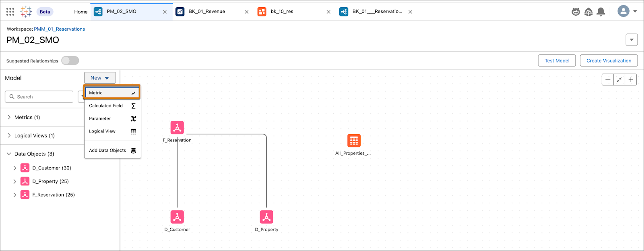This screenshot has height=251, width=644.
Task: Expand the Metrics (1) section
Action: point(9,117)
